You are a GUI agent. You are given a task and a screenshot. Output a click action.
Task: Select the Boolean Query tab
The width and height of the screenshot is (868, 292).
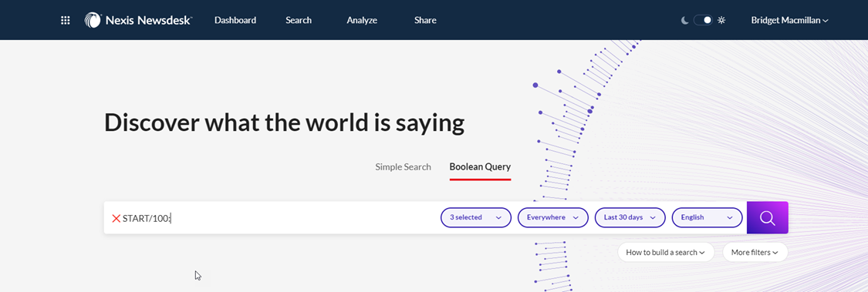coord(480,167)
